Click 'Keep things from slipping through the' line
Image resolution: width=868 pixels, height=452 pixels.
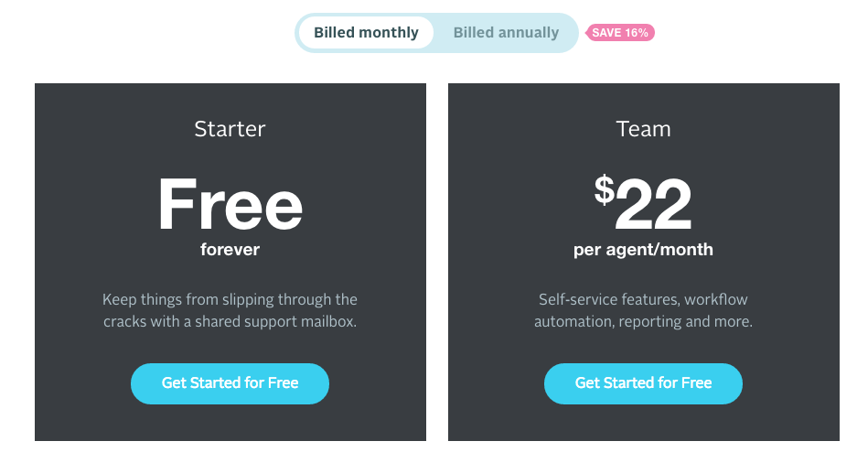pyautogui.click(x=230, y=299)
